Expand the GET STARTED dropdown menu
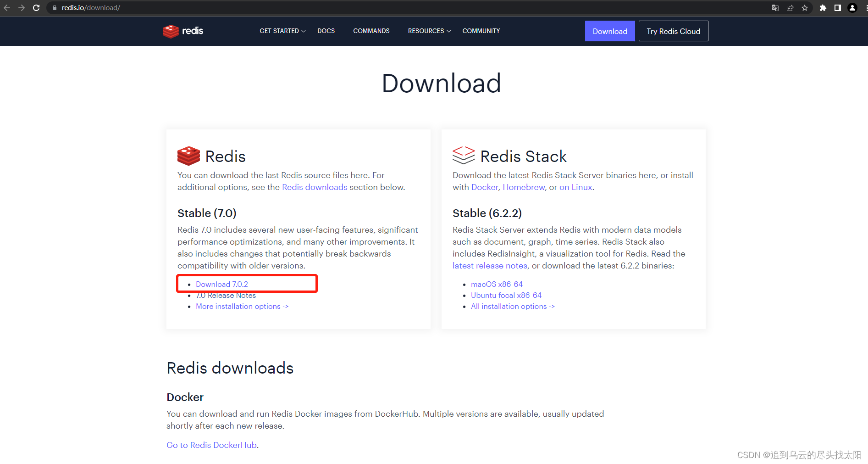The height and width of the screenshot is (464, 868). [282, 31]
